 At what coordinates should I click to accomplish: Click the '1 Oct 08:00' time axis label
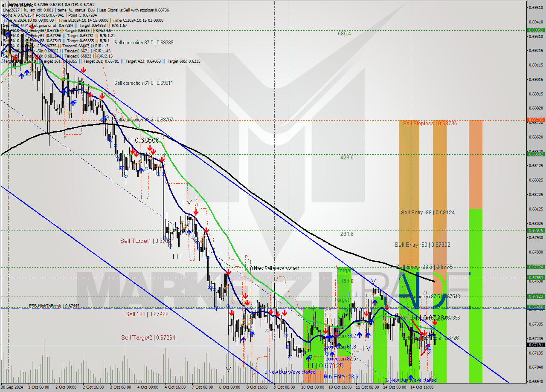click(38, 387)
